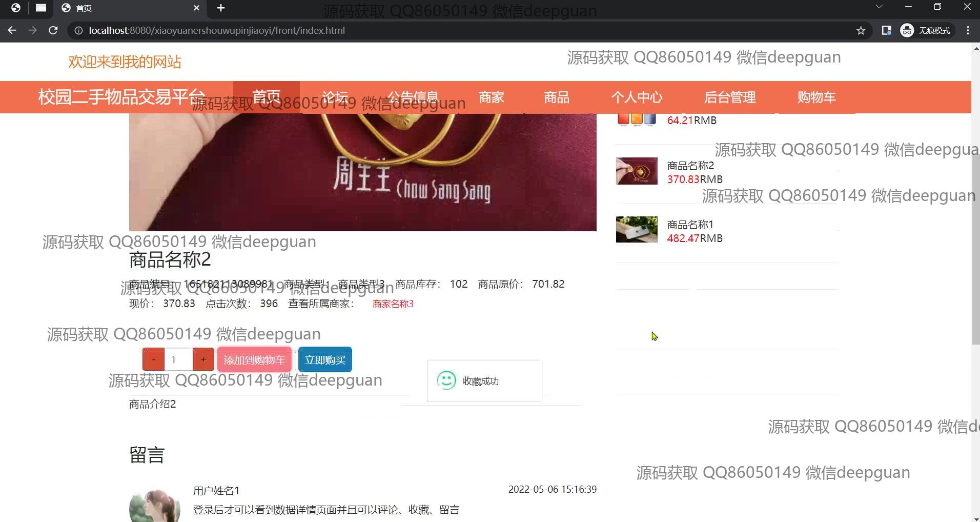The height and width of the screenshot is (522, 980).
Task: Click the quantity input field
Action: pyautogui.click(x=178, y=359)
